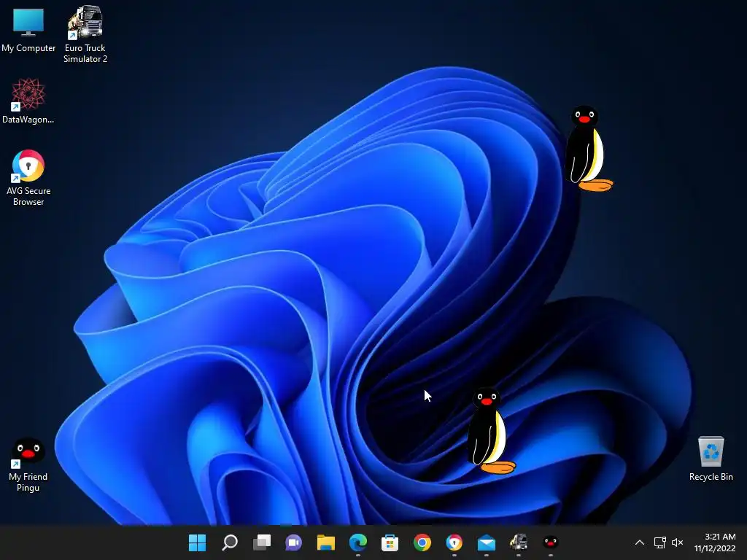The width and height of the screenshot is (747, 560).
Task: Select the My Friend Pingu desktop shortcut
Action: point(28,464)
